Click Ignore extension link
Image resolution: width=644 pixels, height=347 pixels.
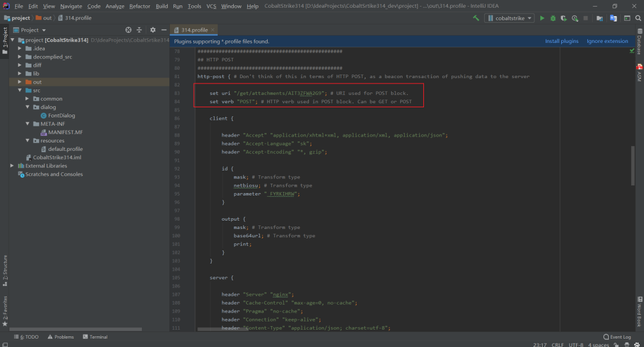click(x=607, y=41)
